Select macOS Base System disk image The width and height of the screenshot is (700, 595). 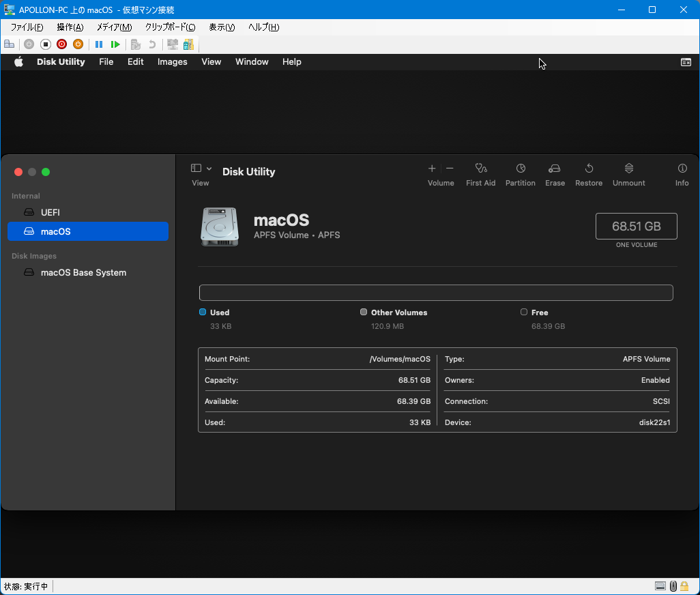point(88,272)
